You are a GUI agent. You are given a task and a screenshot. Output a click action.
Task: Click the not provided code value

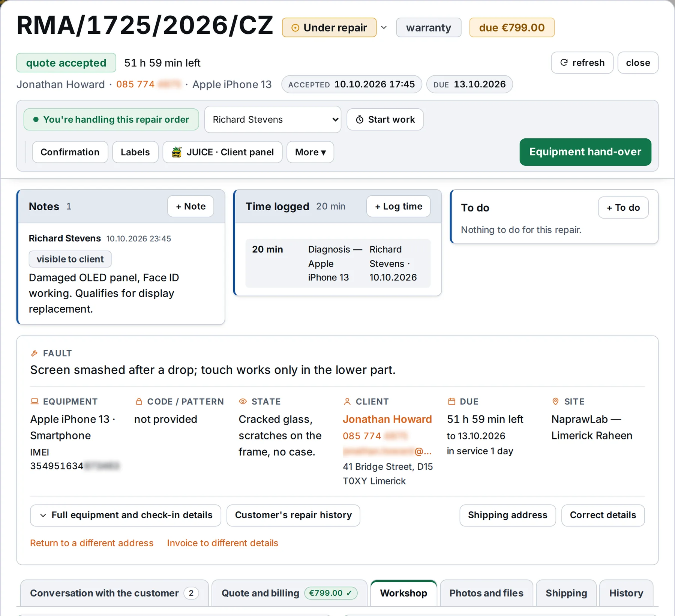click(166, 419)
